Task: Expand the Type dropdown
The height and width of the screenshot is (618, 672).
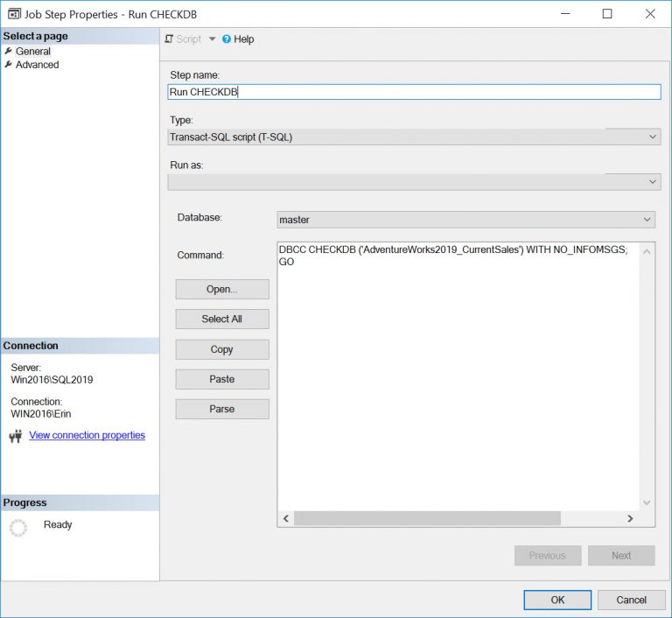Action: click(x=653, y=137)
